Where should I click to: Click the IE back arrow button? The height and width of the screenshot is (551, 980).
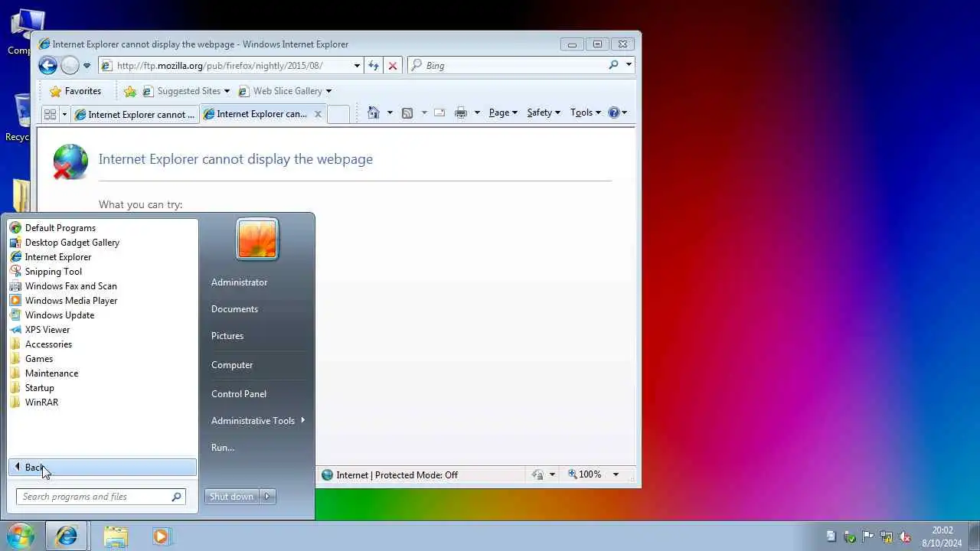click(47, 66)
